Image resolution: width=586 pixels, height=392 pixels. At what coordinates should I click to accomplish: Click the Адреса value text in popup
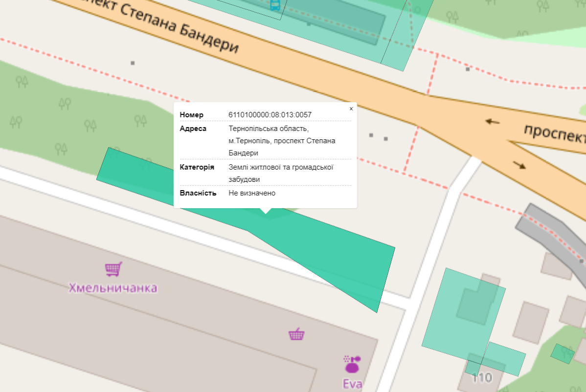click(282, 141)
